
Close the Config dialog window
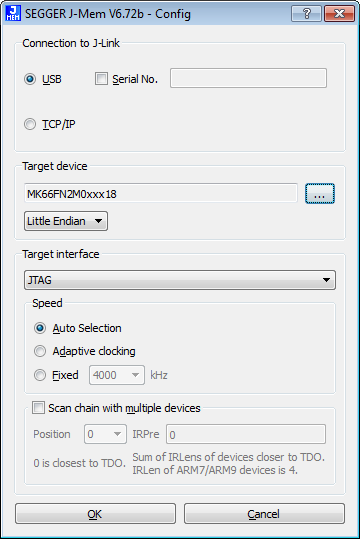pyautogui.click(x=339, y=13)
